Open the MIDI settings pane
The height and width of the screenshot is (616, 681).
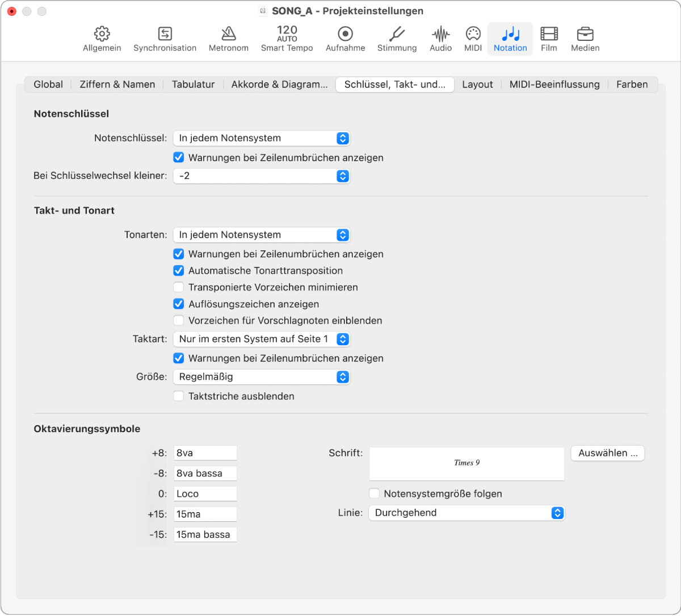point(473,39)
